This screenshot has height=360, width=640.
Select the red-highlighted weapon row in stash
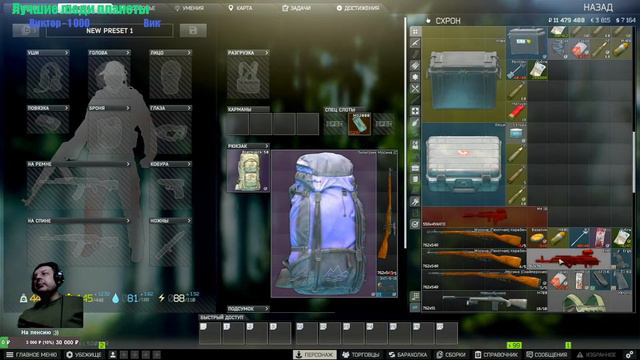[x=485, y=217]
